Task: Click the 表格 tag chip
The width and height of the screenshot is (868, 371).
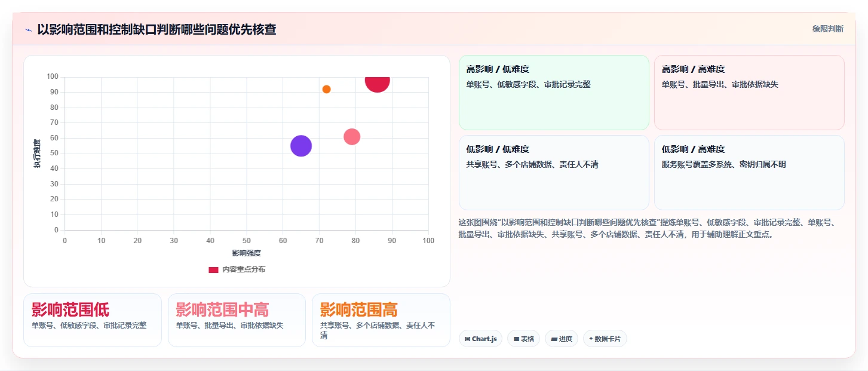Action: click(523, 339)
